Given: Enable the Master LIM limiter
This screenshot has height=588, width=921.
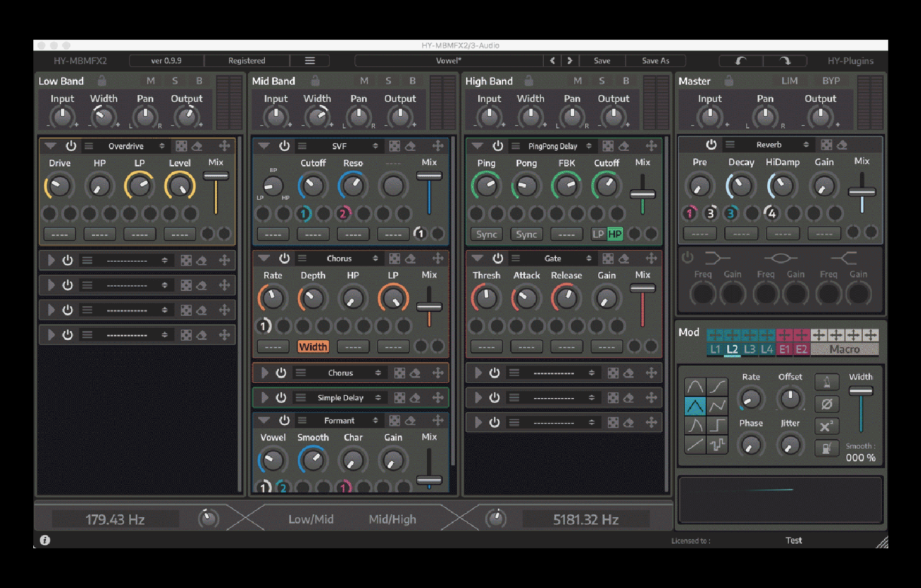Looking at the screenshot, I should tap(789, 81).
